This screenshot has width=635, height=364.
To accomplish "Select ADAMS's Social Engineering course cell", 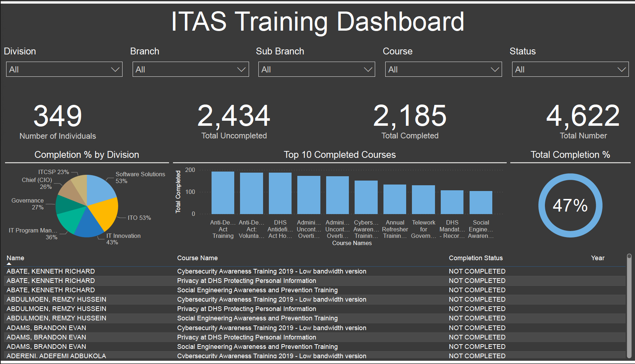I will click(257, 347).
